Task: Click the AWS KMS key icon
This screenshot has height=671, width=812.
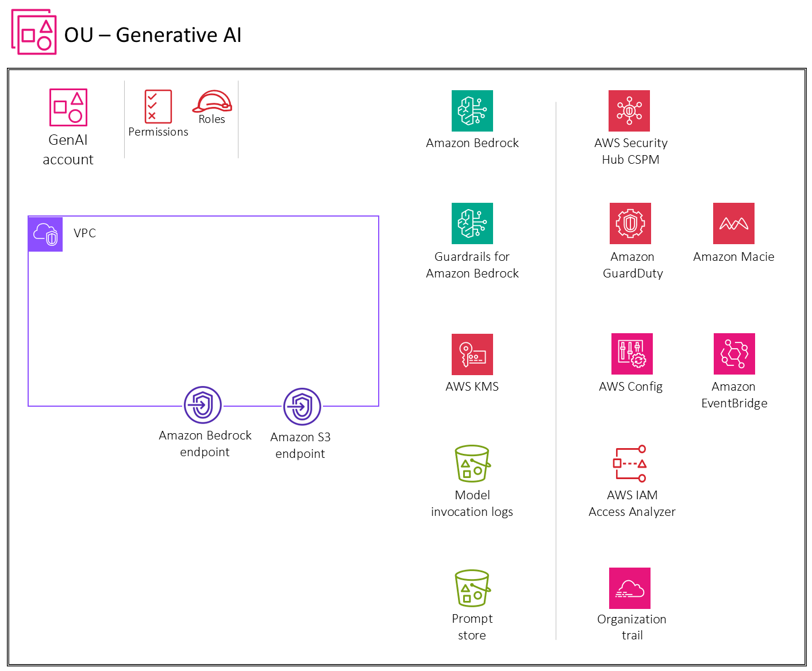Action: 472,354
